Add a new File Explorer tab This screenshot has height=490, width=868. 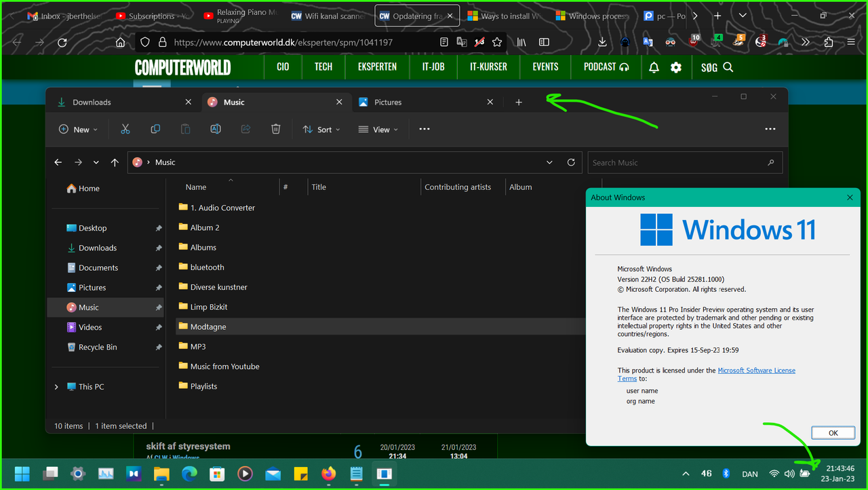(519, 102)
